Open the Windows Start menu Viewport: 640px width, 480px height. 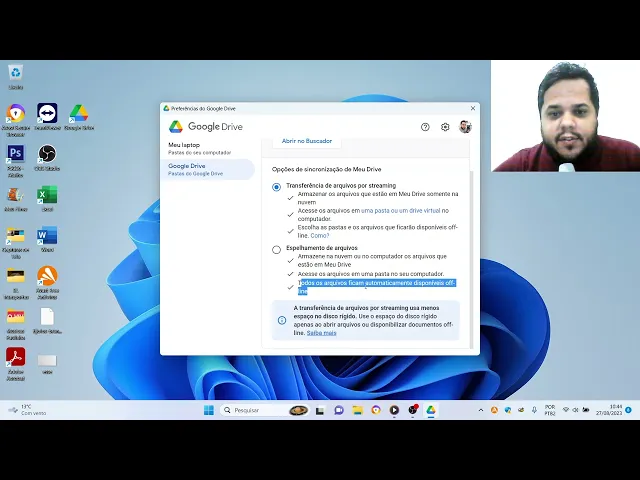click(209, 410)
